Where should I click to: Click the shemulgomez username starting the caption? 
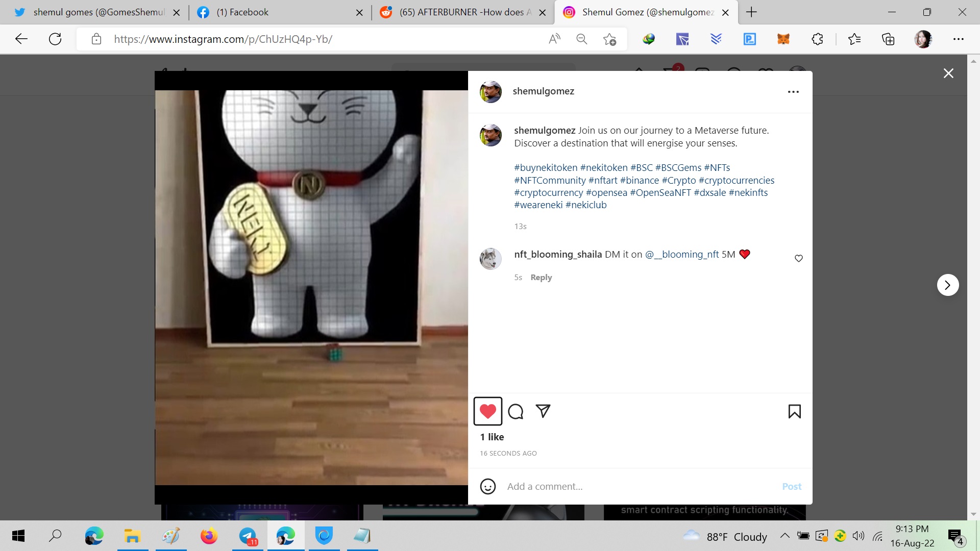545,131
